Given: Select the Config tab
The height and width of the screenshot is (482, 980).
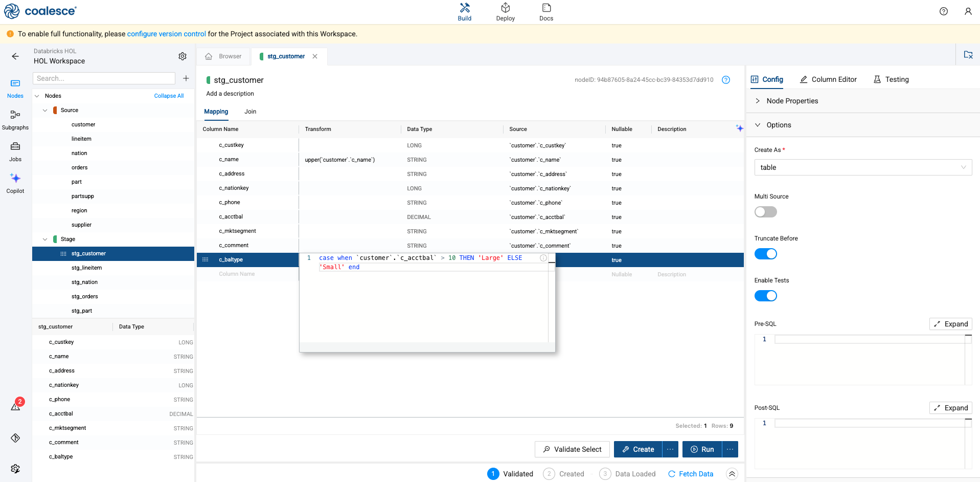Looking at the screenshot, I should [767, 79].
